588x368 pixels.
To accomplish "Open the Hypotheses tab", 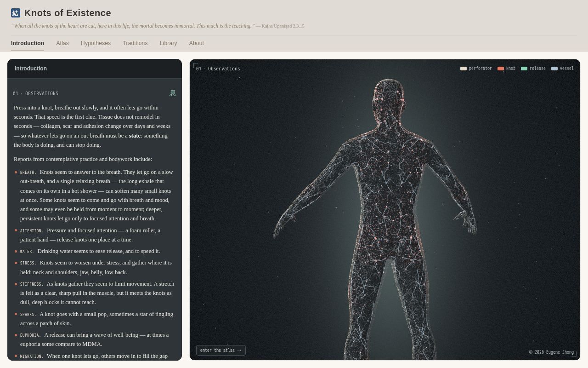I will coord(96,43).
